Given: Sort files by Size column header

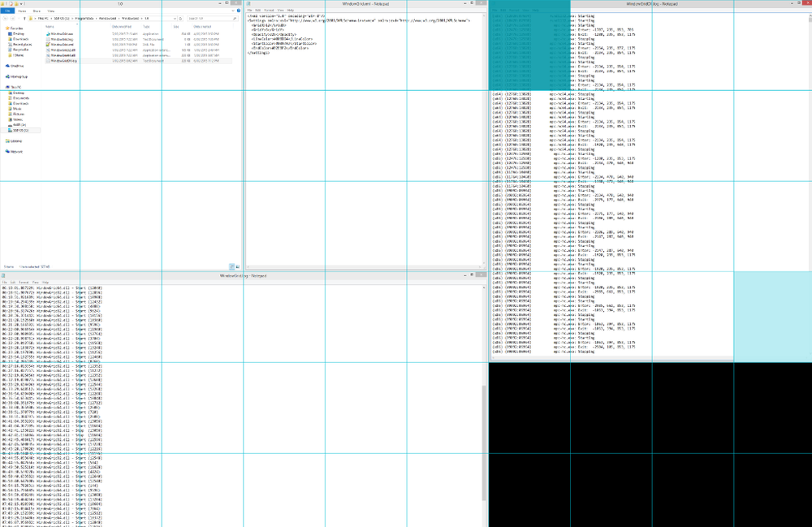Looking at the screenshot, I should click(x=176, y=27).
